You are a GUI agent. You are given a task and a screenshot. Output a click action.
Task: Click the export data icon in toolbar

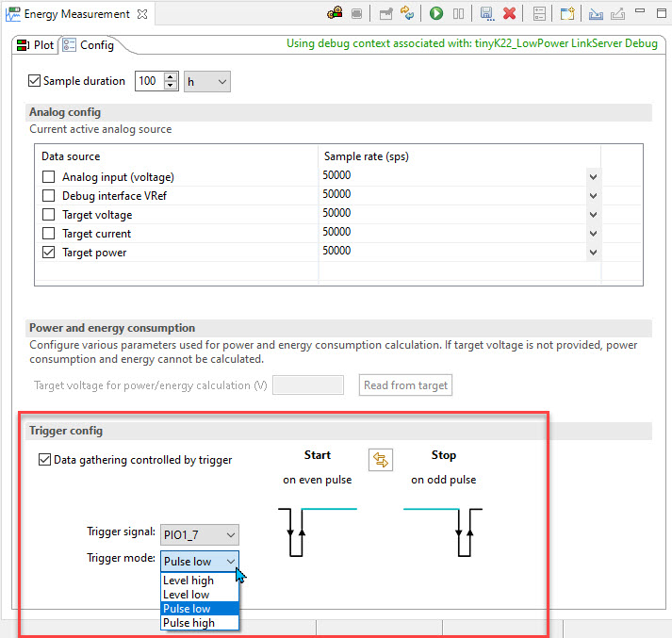coord(618,13)
